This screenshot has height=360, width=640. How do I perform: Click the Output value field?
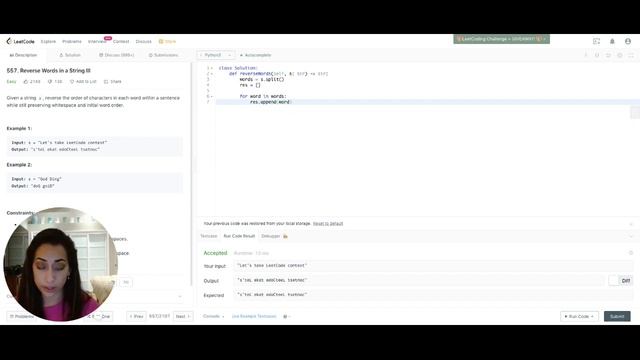click(419, 280)
